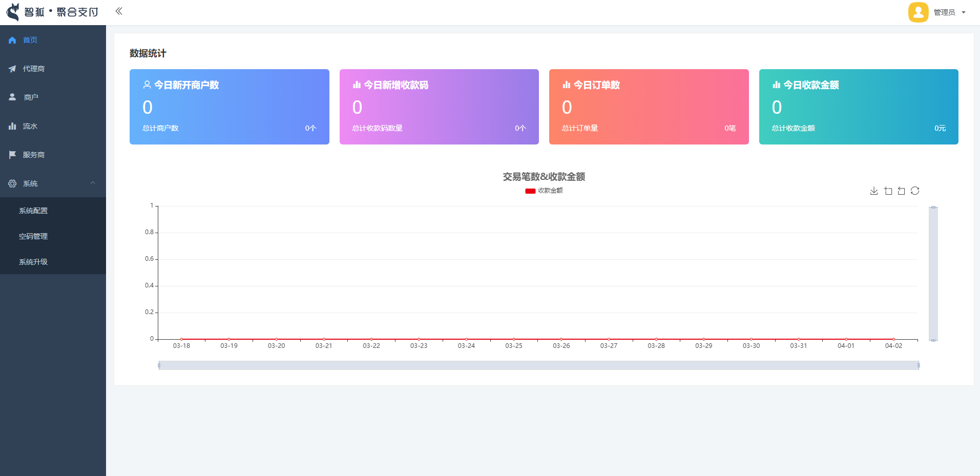
Task: Open the 流水 menu item
Action: 30,126
